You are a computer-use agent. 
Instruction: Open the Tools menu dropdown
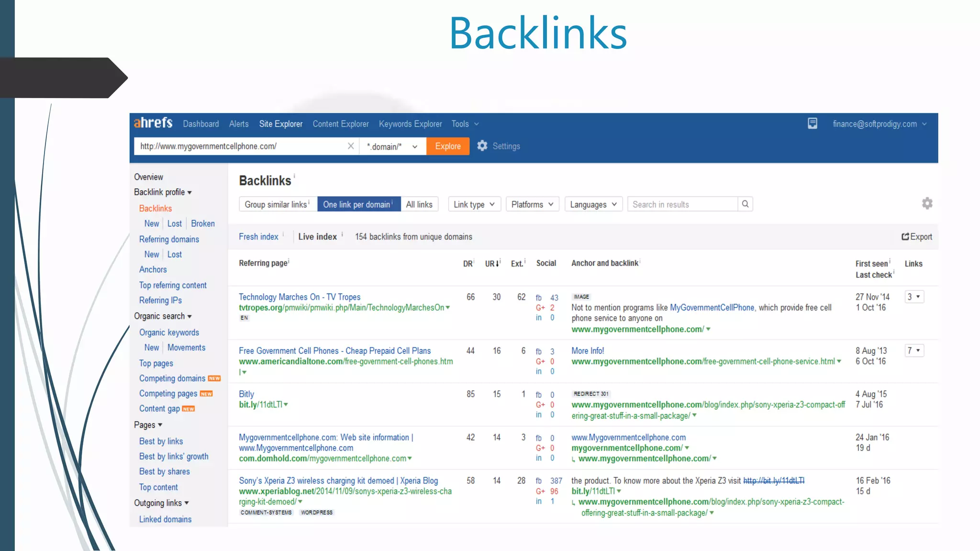(465, 124)
